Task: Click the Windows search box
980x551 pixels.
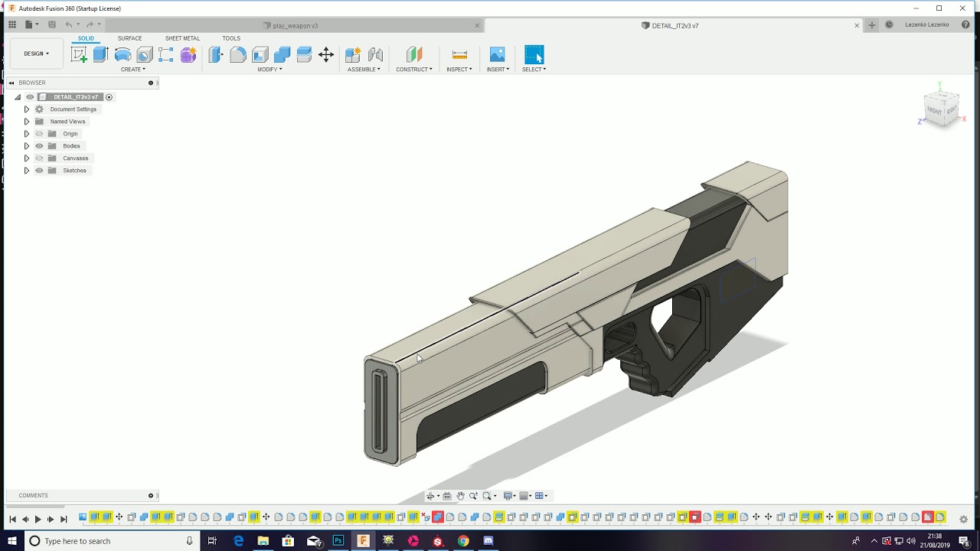Action: [111, 541]
